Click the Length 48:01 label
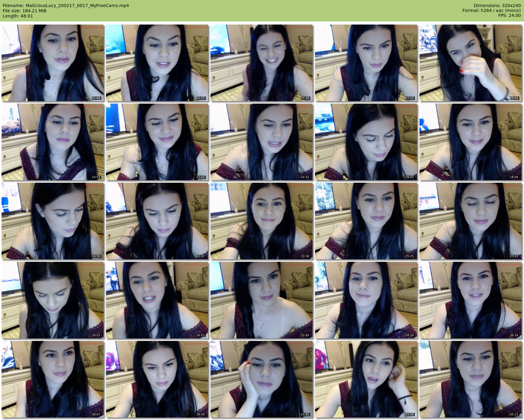 coord(18,16)
